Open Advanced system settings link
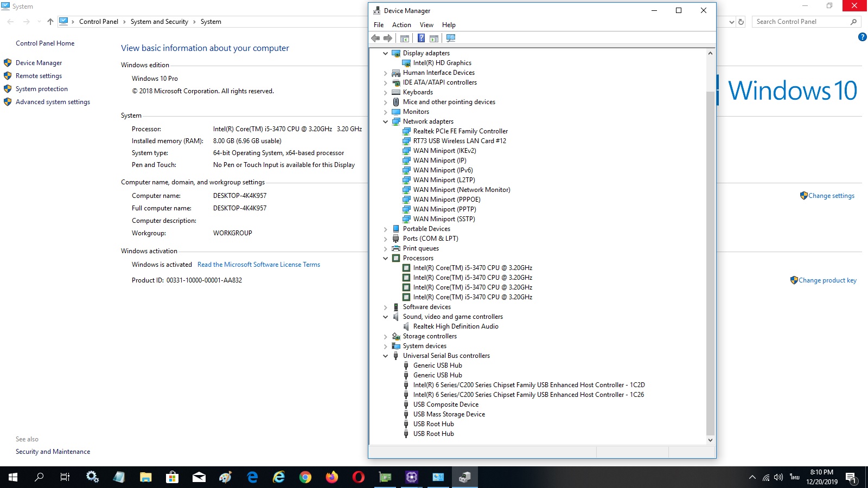The height and width of the screenshot is (488, 868). pos(53,102)
